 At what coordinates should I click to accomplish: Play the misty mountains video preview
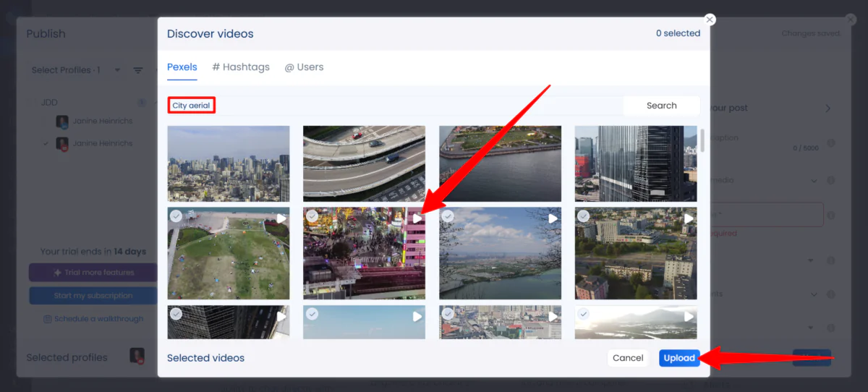point(689,316)
